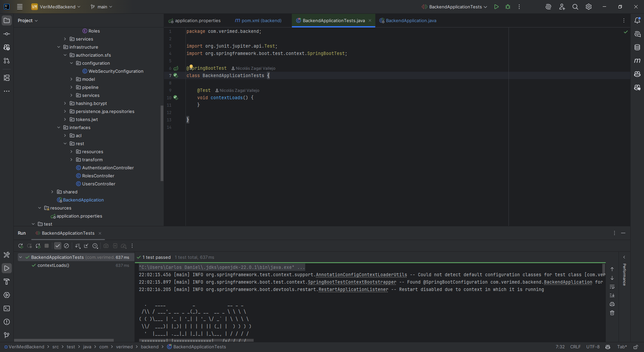644x352 pixels.
Task: Toggle soft-wrap in console output
Action: 612,287
